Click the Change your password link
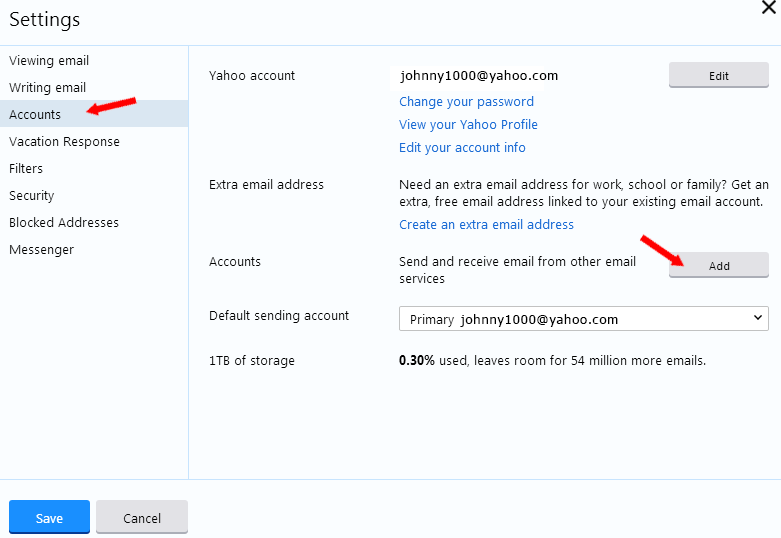 [466, 102]
